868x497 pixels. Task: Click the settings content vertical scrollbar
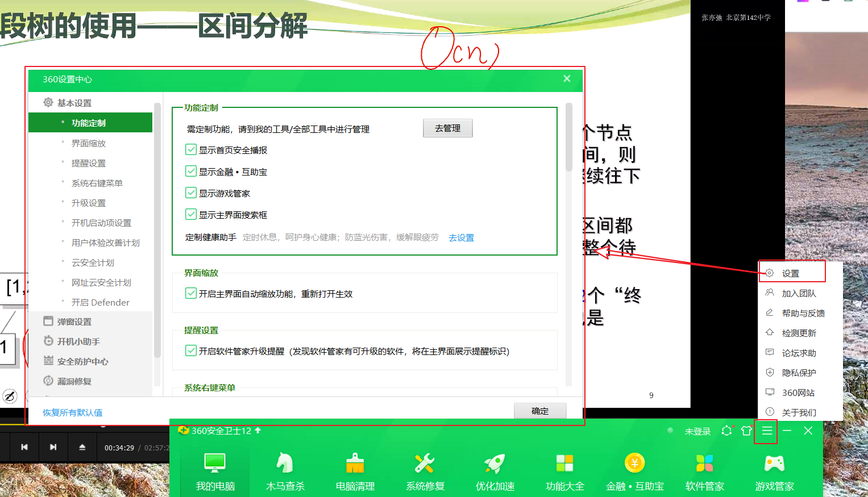pos(569,136)
